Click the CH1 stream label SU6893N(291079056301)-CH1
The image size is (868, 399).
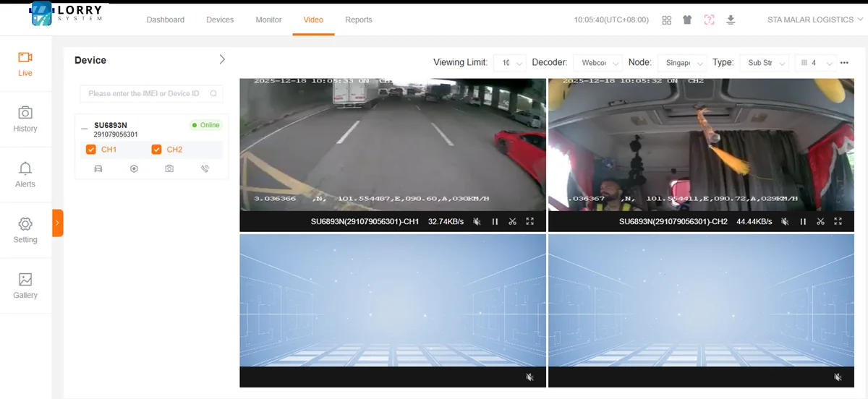pyautogui.click(x=365, y=222)
